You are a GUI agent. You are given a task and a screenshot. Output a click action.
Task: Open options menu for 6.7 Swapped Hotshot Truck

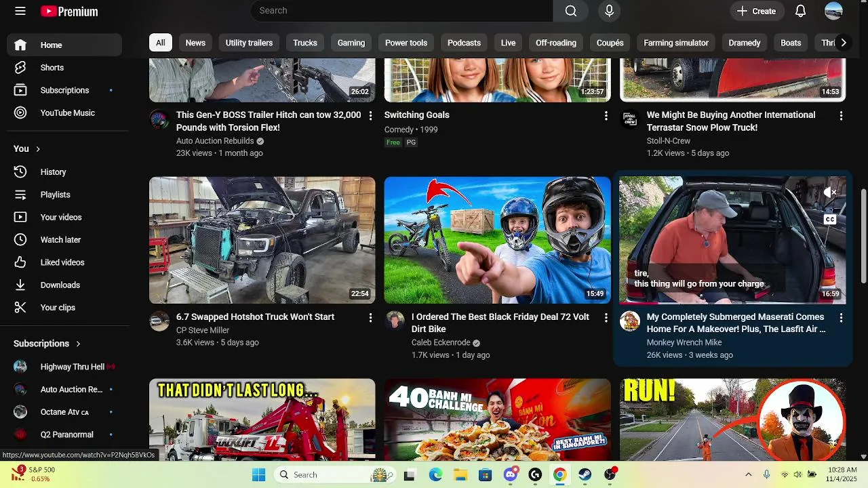370,318
